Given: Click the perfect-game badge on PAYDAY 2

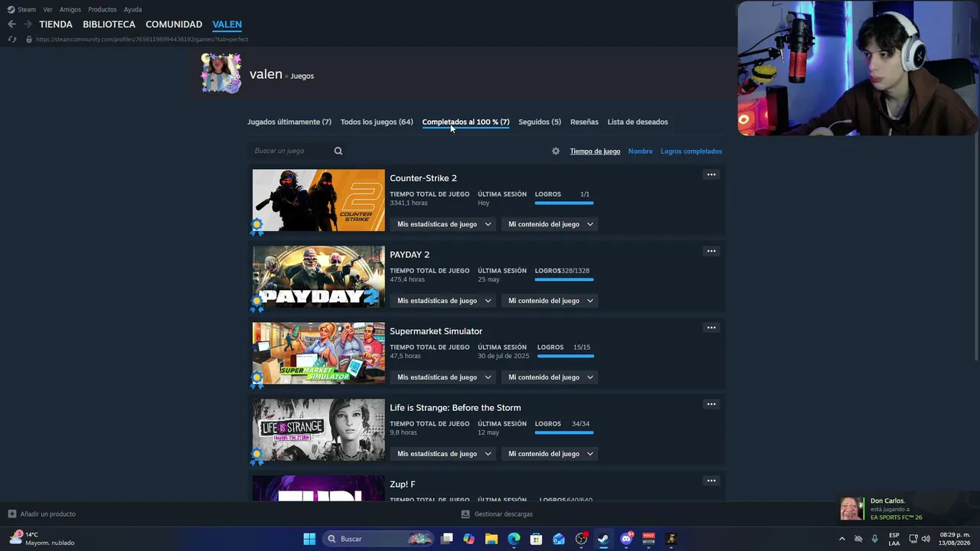Looking at the screenshot, I should [x=256, y=302].
